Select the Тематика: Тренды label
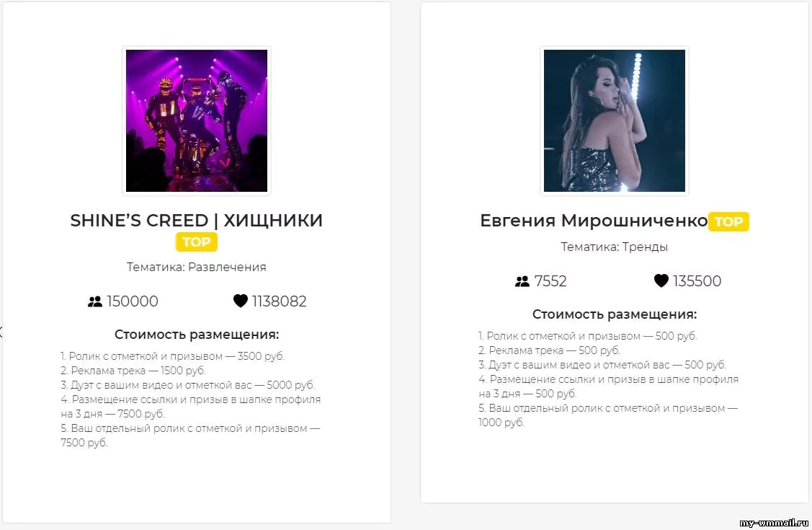This screenshot has width=812, height=530. pyautogui.click(x=614, y=247)
